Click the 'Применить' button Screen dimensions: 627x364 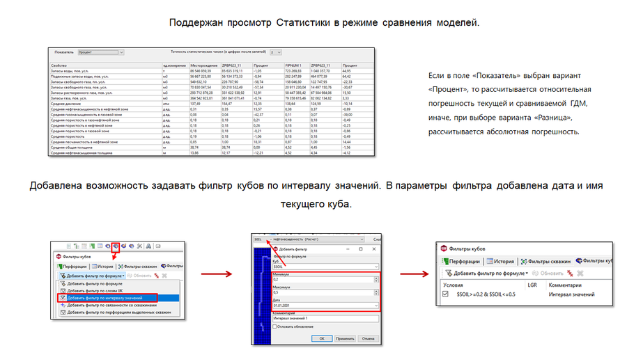point(345,338)
